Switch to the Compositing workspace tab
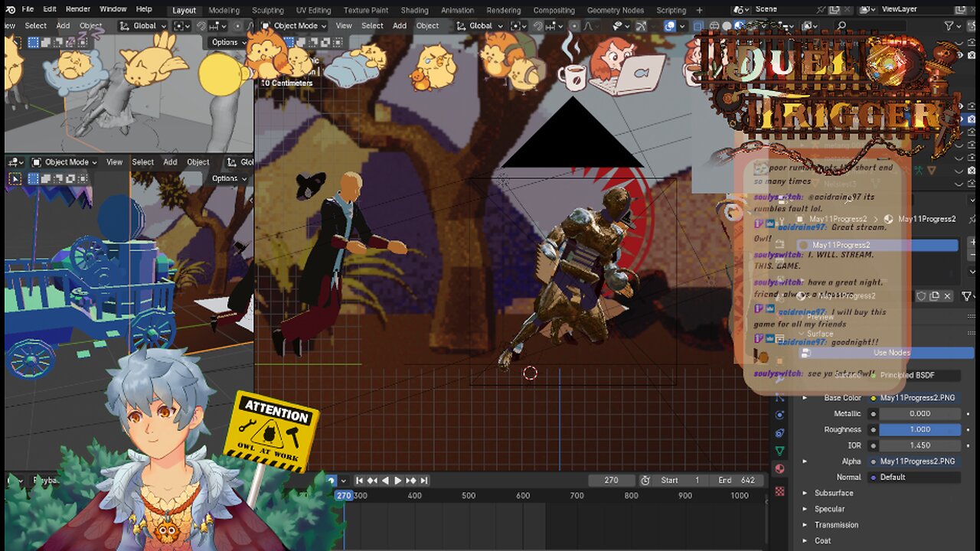 pyautogui.click(x=554, y=11)
